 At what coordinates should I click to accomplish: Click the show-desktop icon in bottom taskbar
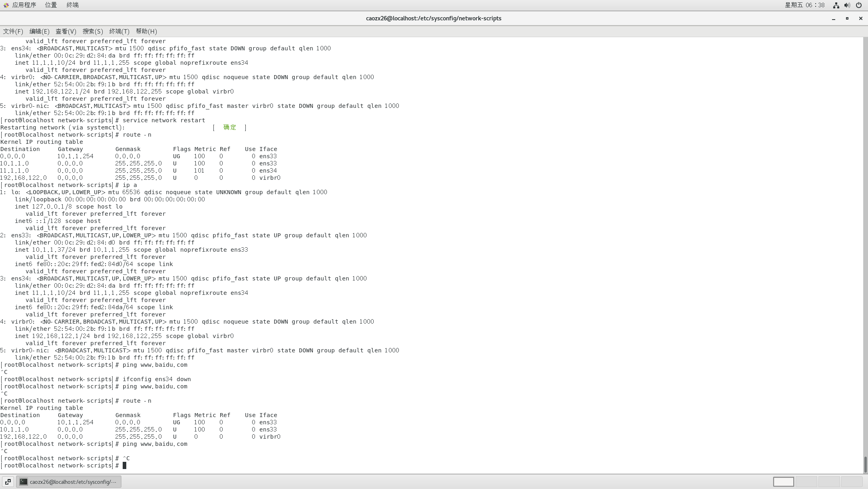click(8, 482)
